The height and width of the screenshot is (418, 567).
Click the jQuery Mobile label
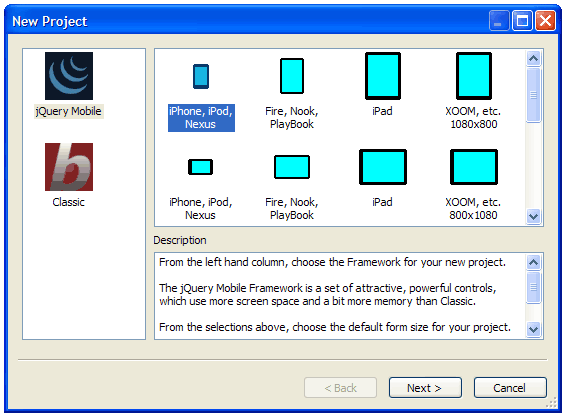click(69, 111)
